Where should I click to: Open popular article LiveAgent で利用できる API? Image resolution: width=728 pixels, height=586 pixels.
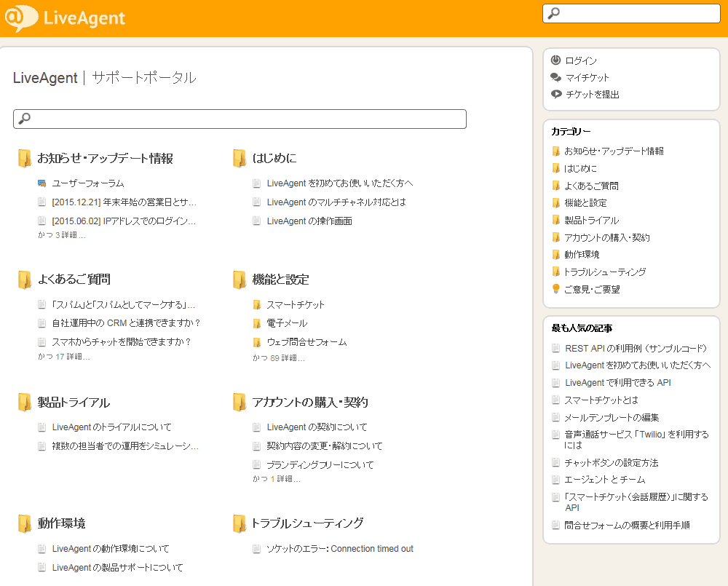[x=618, y=383]
